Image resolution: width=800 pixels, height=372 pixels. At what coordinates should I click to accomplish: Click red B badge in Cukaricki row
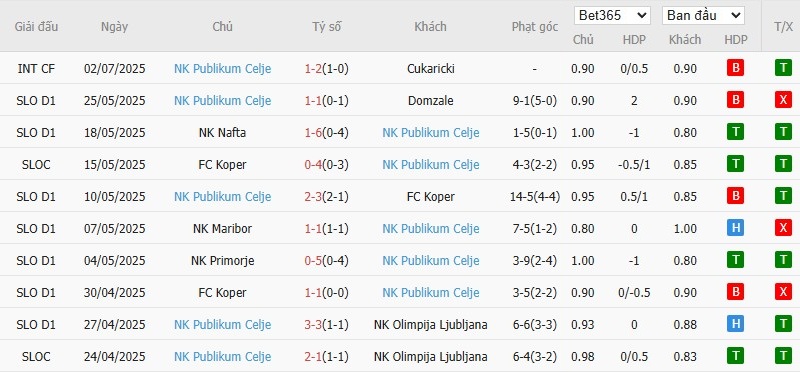tap(735, 68)
